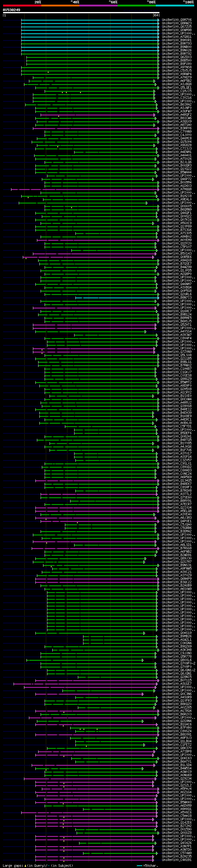The image size is (197, 868).
Task: Click the orange ~40% legend color bar
Action: (60, 6)
